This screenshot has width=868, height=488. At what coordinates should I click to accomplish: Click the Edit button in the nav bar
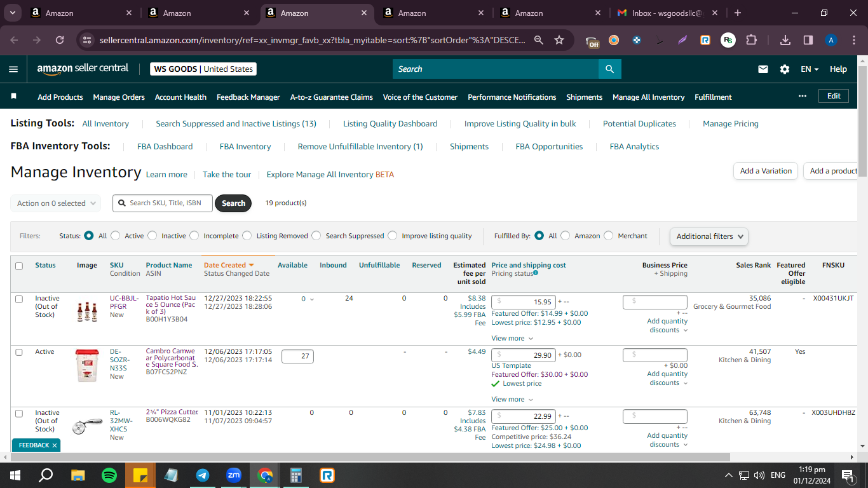pyautogui.click(x=834, y=96)
